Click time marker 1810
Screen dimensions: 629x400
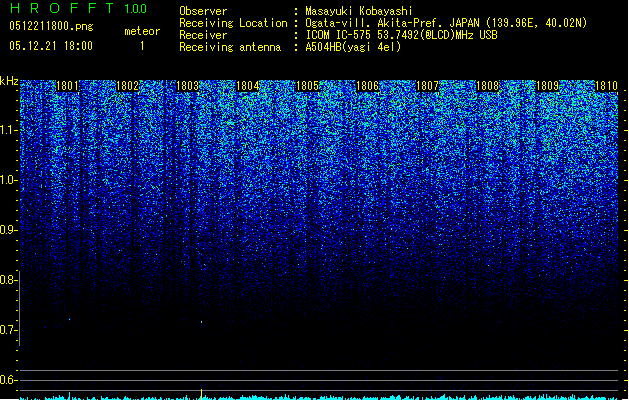[x=606, y=86]
